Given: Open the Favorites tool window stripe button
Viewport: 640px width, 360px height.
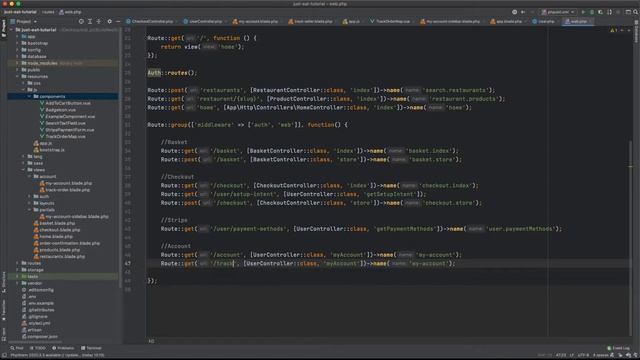Looking at the screenshot, I should [x=4, y=309].
